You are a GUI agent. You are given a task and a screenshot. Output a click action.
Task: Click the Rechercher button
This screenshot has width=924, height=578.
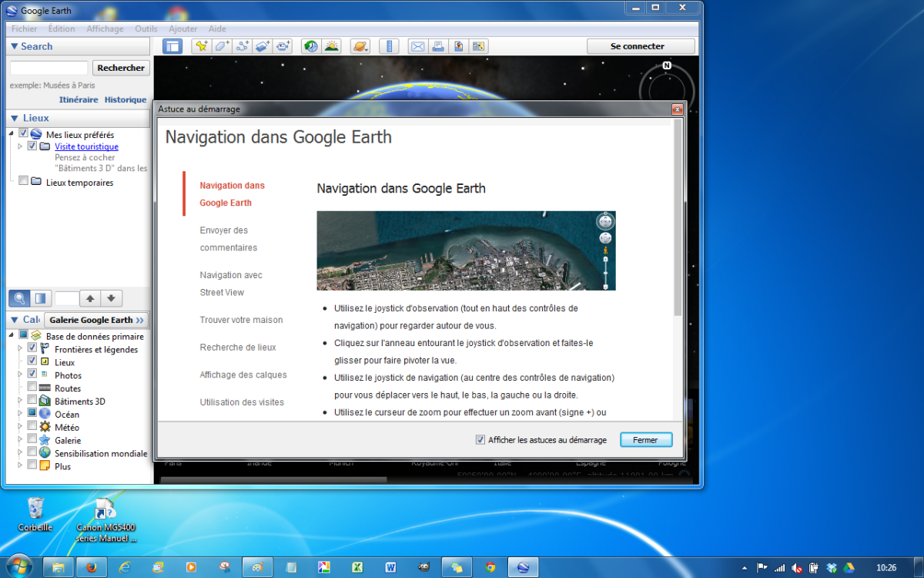click(121, 68)
